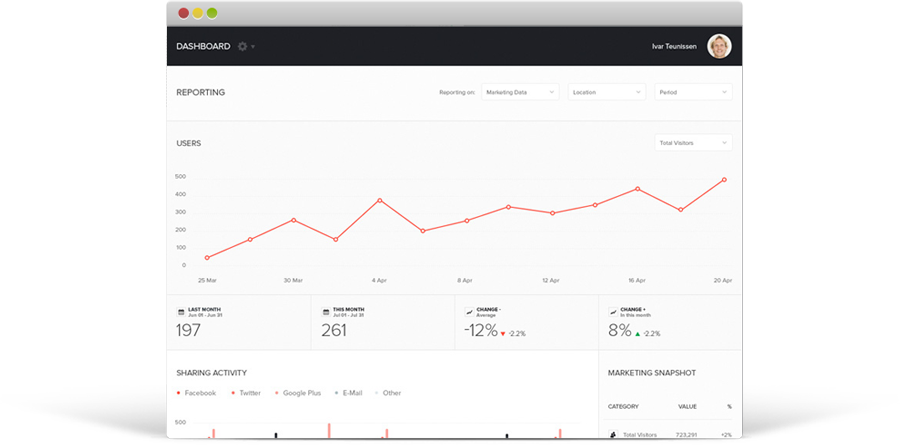Select the 20 Apr data point on chart
Screen dimensions: 900x445
point(724,180)
